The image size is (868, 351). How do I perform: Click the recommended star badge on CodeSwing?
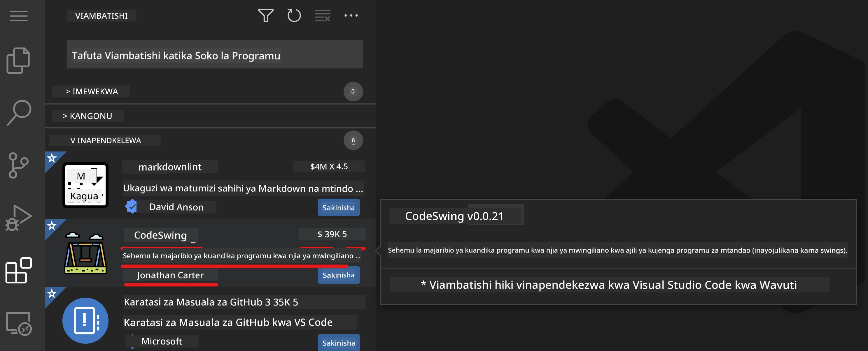click(x=52, y=225)
